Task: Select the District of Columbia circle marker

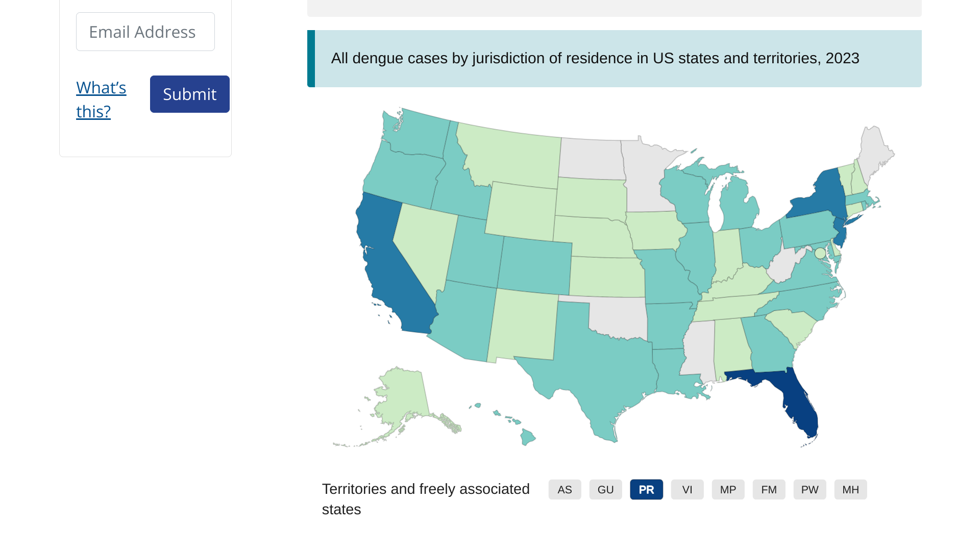Action: click(820, 253)
